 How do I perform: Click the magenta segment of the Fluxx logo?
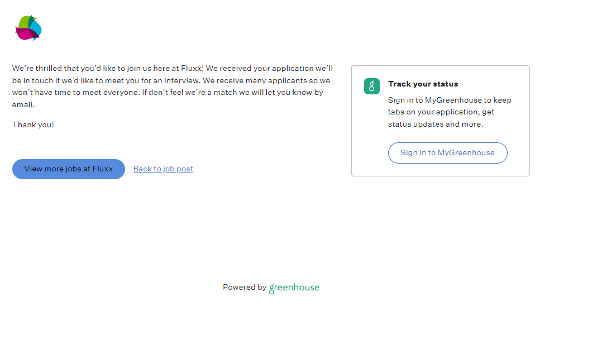tap(25, 35)
